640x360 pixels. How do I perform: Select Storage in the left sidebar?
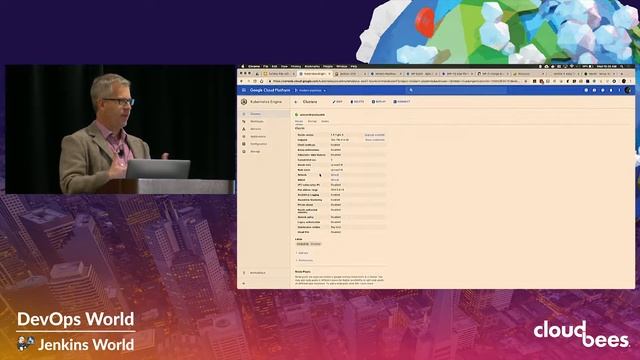point(265,151)
